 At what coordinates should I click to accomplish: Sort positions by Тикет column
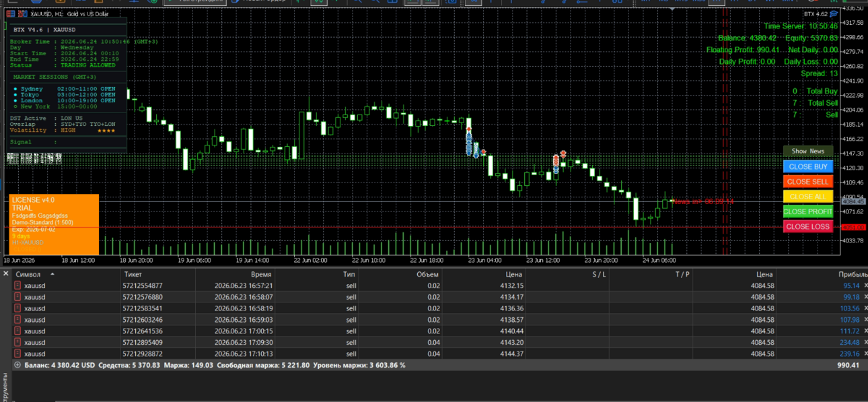point(133,274)
